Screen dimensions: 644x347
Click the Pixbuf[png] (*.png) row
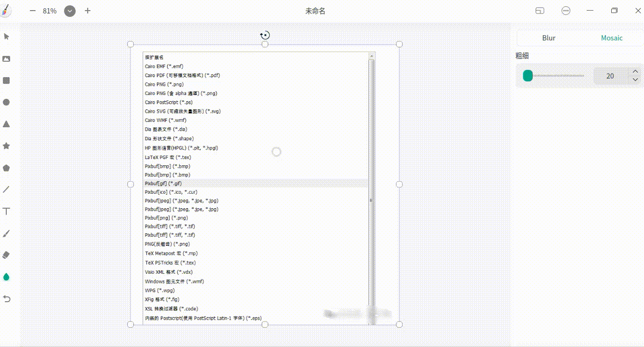tap(256, 218)
